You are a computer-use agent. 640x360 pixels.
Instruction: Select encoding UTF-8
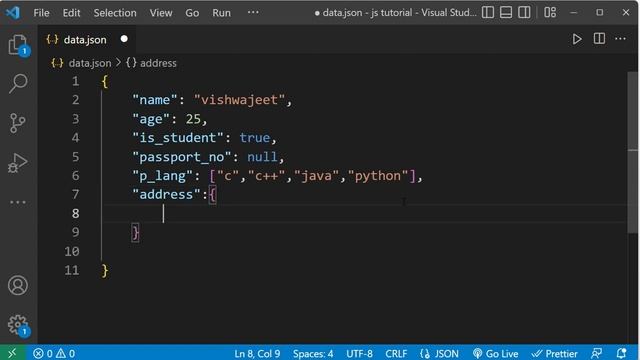359,353
